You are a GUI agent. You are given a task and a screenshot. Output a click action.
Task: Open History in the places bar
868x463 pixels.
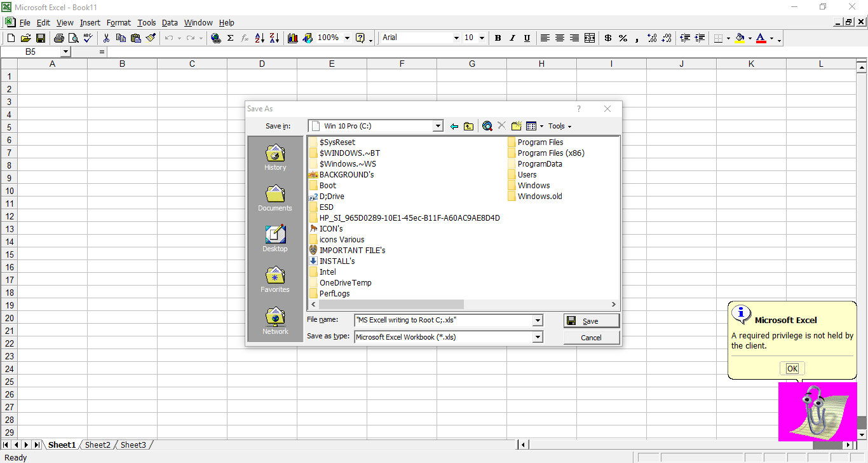(275, 157)
